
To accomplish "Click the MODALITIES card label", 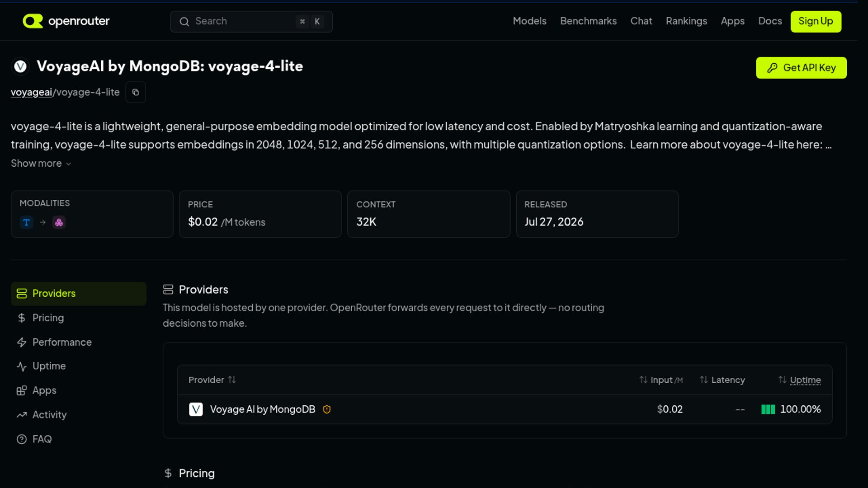I will 45,203.
